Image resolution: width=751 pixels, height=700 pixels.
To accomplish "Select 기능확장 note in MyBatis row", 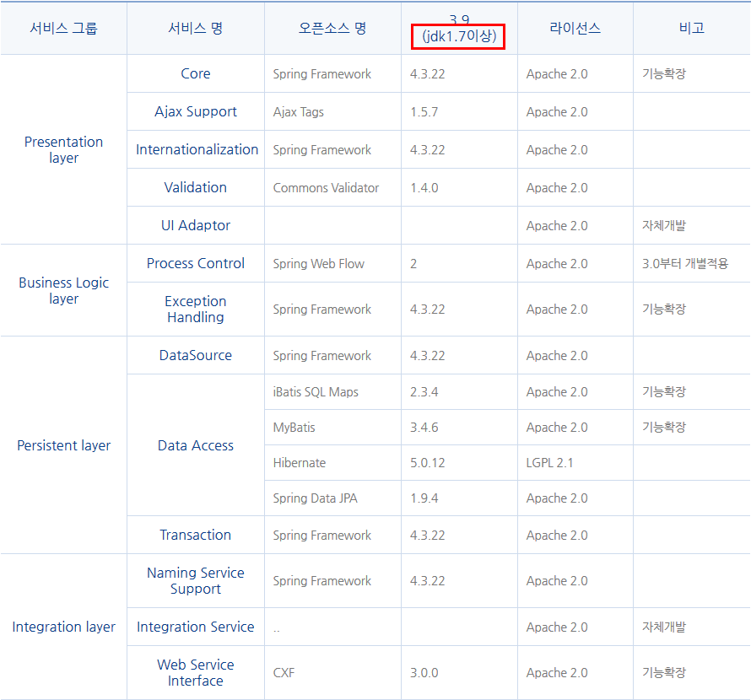I will pyautogui.click(x=692, y=427).
